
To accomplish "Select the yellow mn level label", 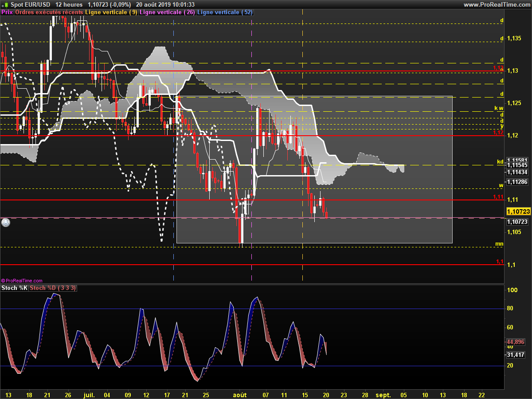I will [x=499, y=244].
